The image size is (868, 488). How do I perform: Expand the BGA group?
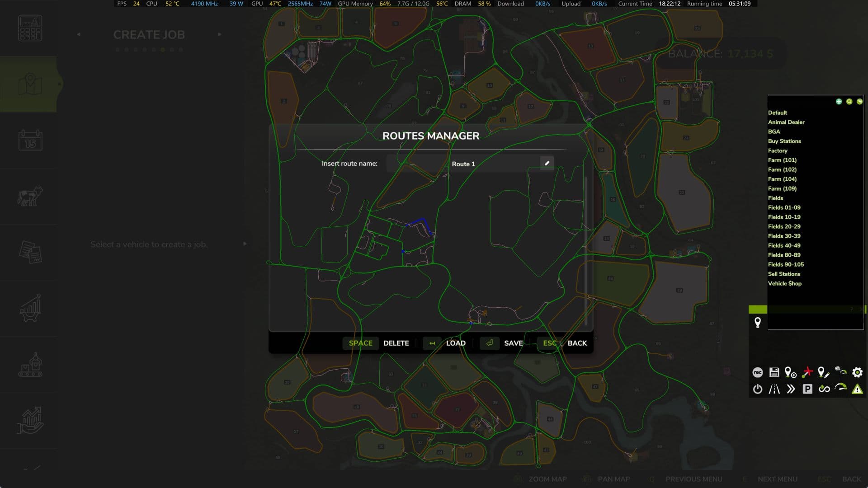[774, 131]
